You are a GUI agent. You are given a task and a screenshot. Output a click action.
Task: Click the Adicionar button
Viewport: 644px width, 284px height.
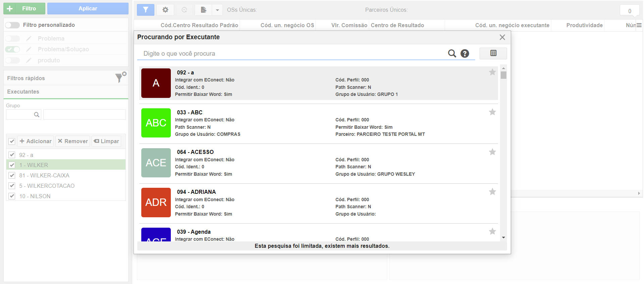[36, 141]
